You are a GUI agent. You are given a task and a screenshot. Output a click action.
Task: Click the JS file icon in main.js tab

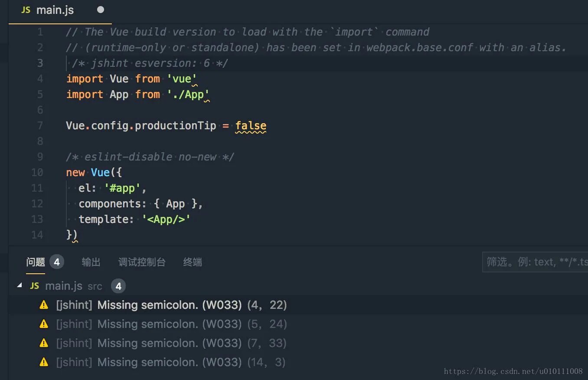click(x=26, y=10)
